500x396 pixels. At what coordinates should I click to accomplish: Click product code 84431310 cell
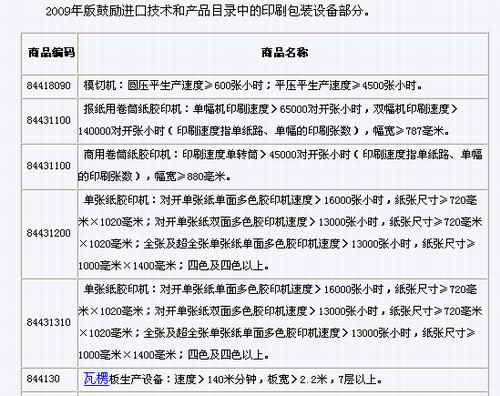coord(49,322)
